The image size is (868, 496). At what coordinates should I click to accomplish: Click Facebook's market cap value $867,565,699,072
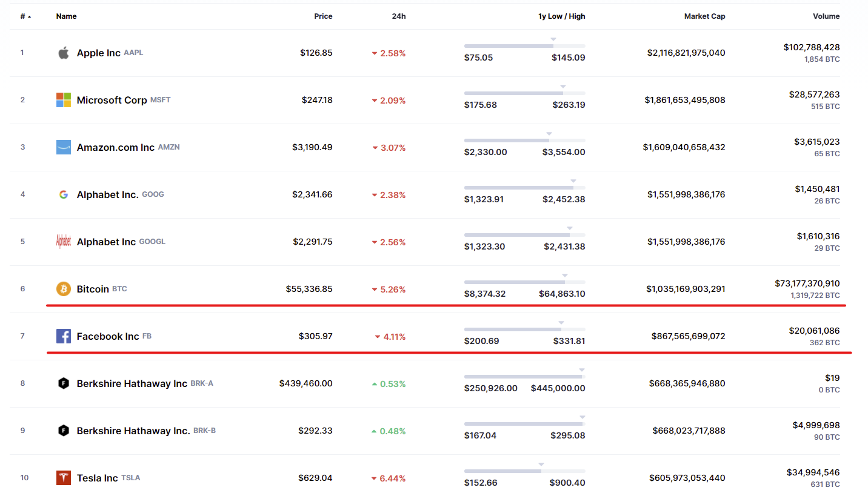(689, 336)
